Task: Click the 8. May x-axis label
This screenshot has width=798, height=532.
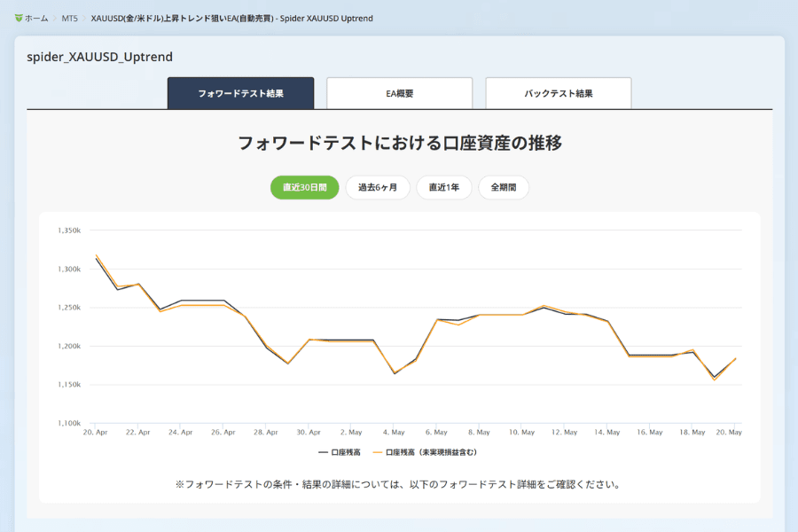Action: 479,432
